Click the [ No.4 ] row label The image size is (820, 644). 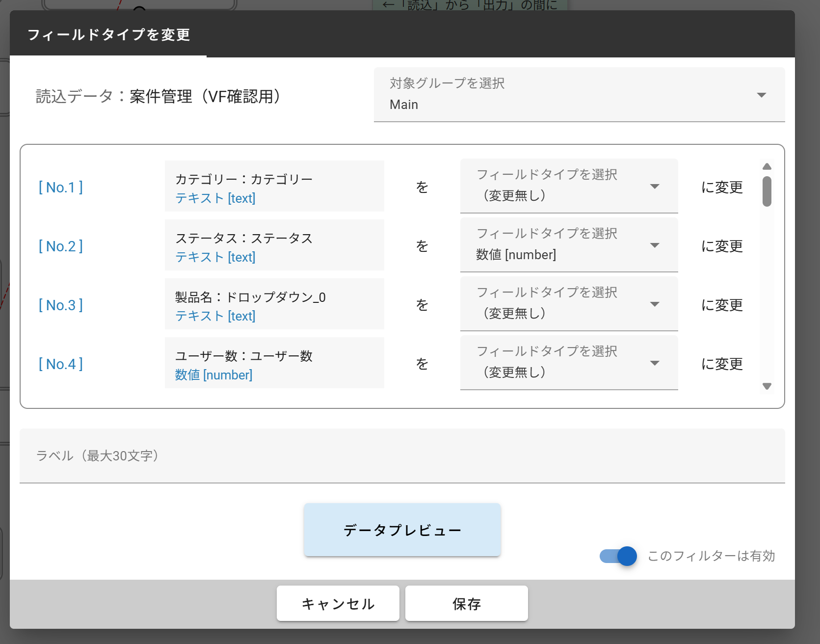(61, 364)
